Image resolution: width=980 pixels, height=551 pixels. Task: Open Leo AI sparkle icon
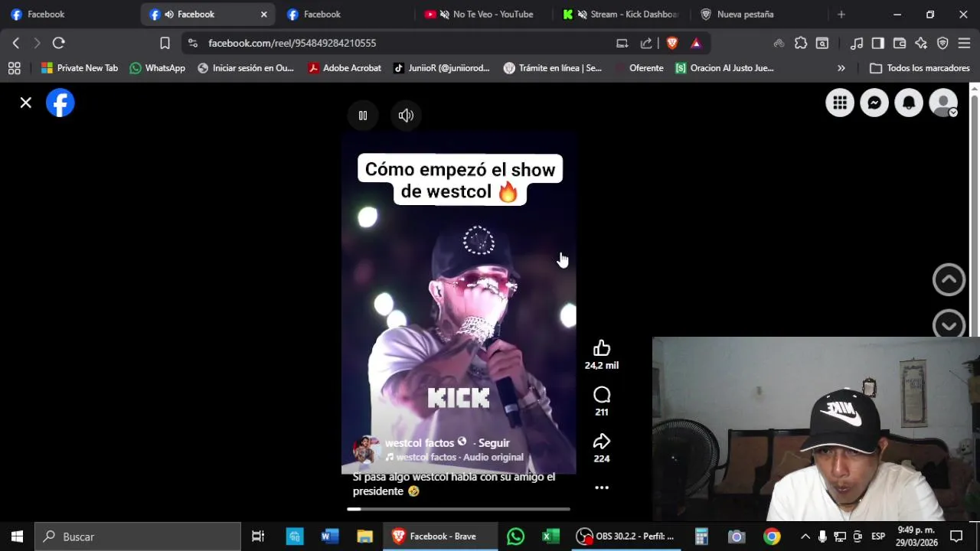(x=921, y=44)
